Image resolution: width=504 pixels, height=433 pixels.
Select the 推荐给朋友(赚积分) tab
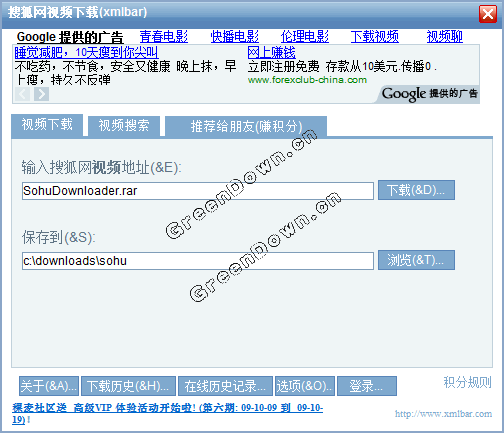coord(246,126)
